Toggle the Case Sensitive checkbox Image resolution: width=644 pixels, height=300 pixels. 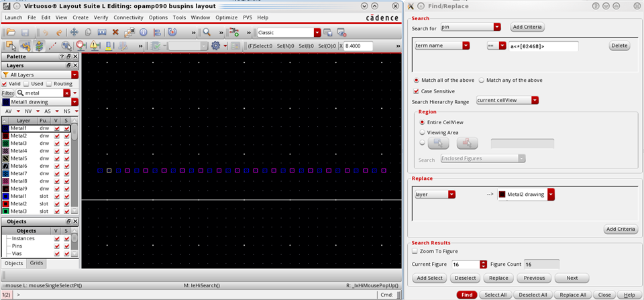[417, 91]
